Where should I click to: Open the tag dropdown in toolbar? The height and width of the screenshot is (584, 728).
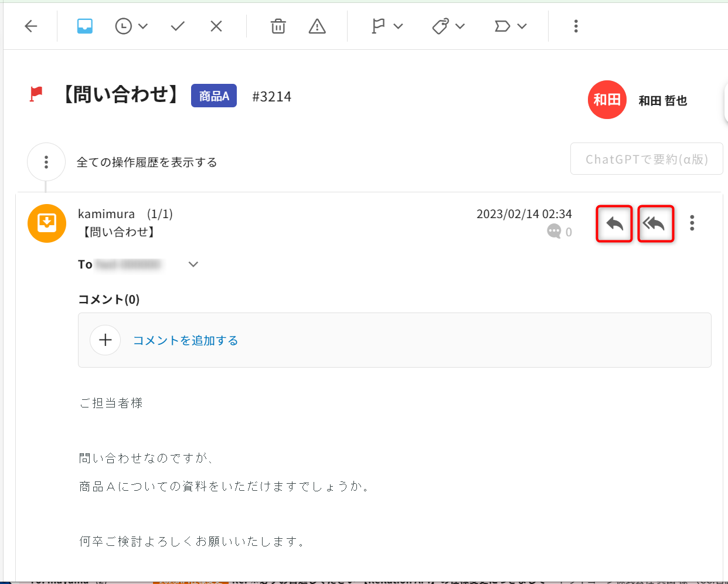[x=448, y=26]
